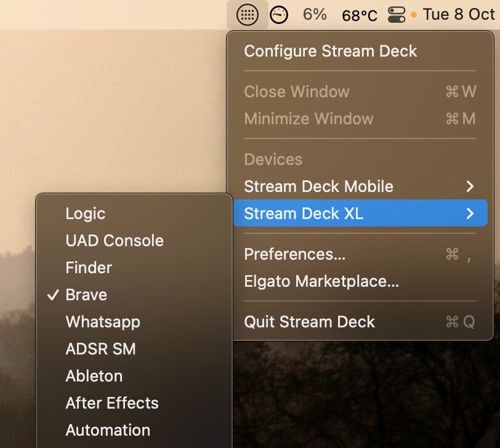Select the checked Brave profile
Image resolution: width=500 pixels, height=448 pixels.
click(x=86, y=295)
